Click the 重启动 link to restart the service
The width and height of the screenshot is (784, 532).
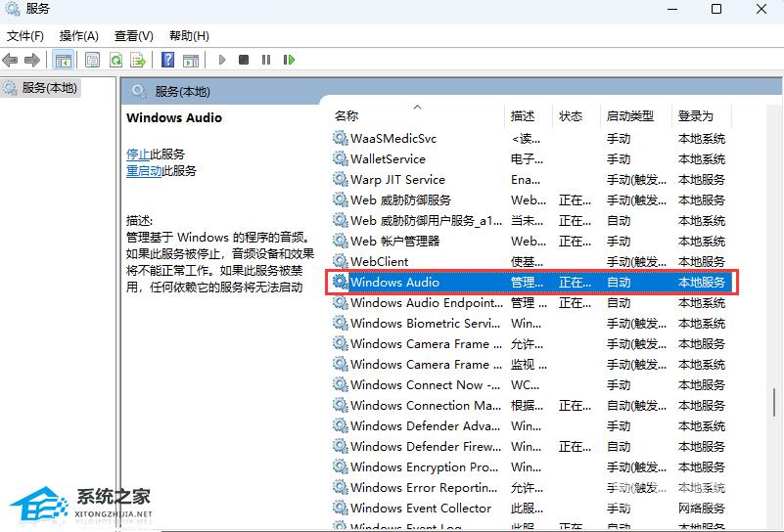pyautogui.click(x=144, y=170)
